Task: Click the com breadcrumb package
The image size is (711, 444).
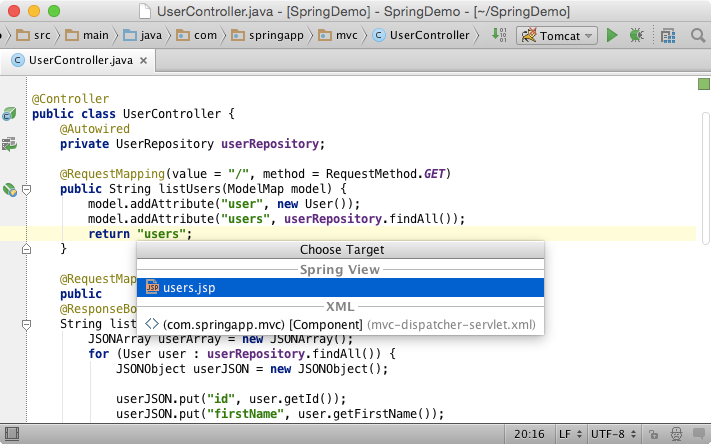Action: coord(197,35)
